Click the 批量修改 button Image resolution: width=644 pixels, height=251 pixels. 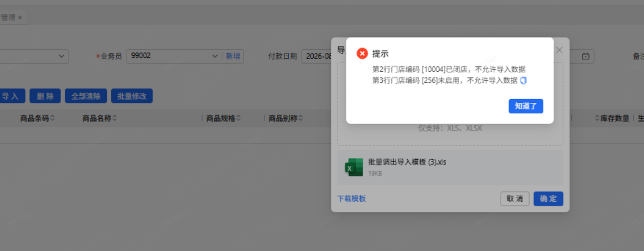[x=132, y=96]
